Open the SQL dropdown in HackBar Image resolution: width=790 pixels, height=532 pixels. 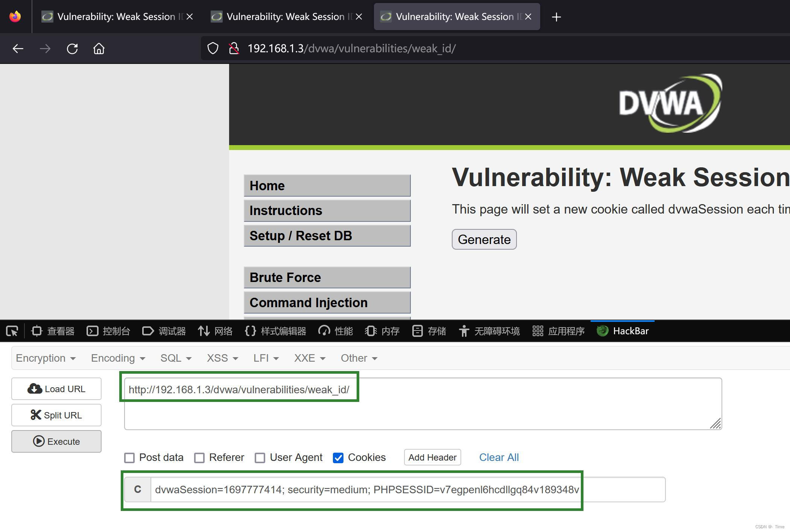[176, 358]
